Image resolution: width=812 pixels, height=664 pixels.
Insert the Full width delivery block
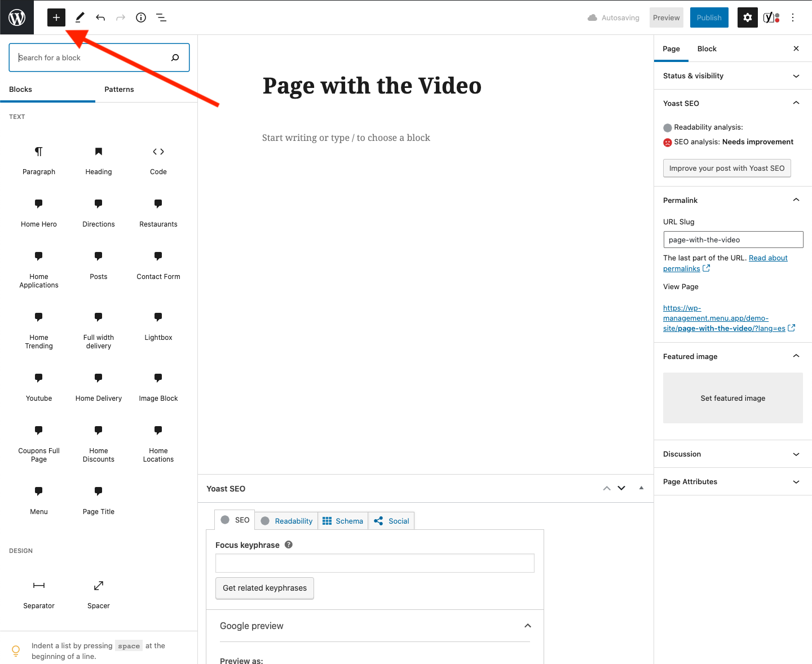point(99,330)
